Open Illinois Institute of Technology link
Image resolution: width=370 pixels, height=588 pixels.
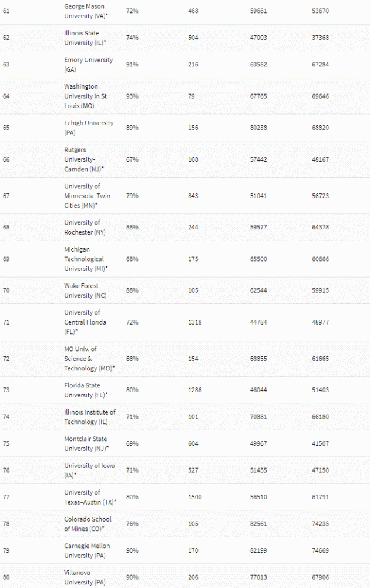click(89, 416)
